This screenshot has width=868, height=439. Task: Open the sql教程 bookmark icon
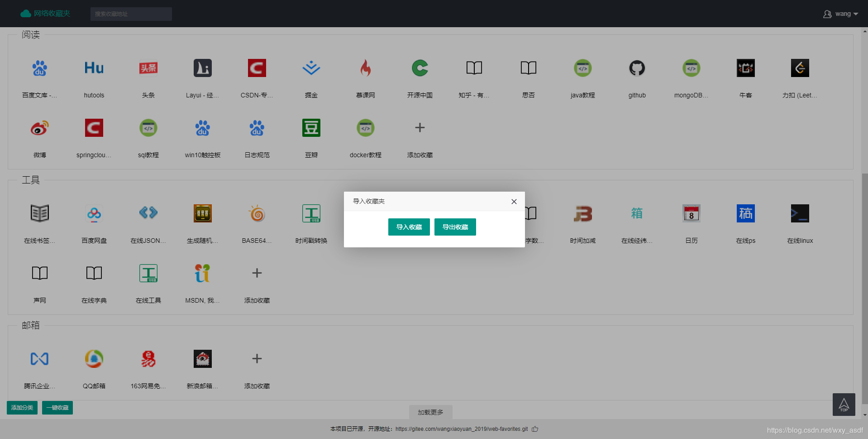pos(148,128)
